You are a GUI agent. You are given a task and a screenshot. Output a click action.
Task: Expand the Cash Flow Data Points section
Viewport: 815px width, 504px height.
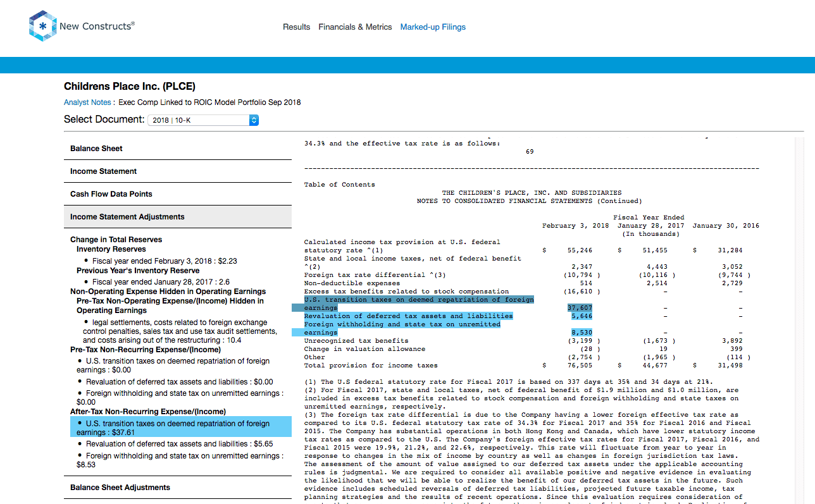178,194
